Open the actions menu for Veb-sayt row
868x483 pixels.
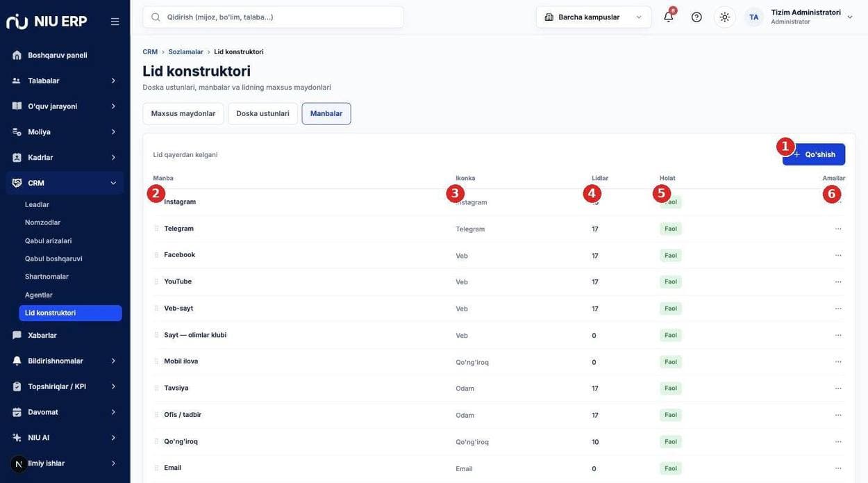click(x=838, y=309)
